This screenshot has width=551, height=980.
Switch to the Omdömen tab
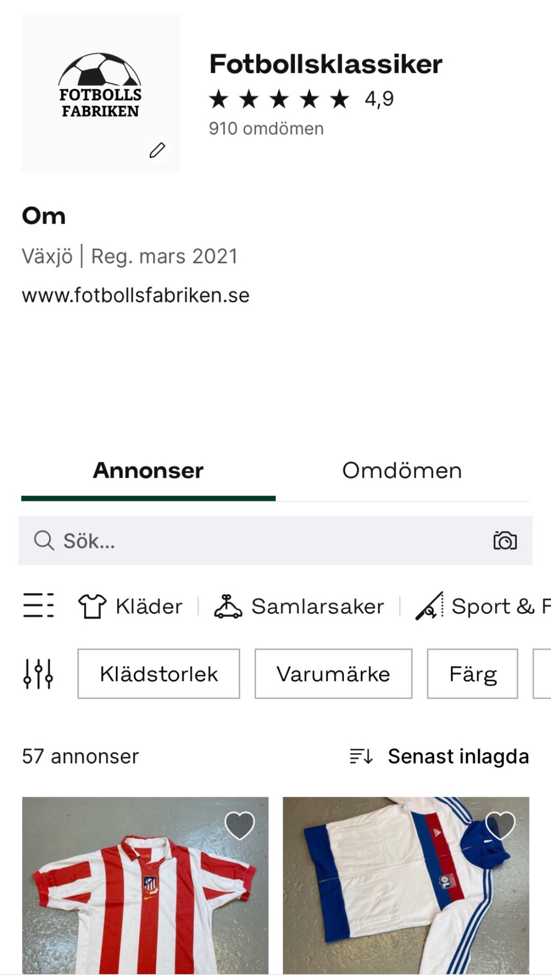coord(402,471)
